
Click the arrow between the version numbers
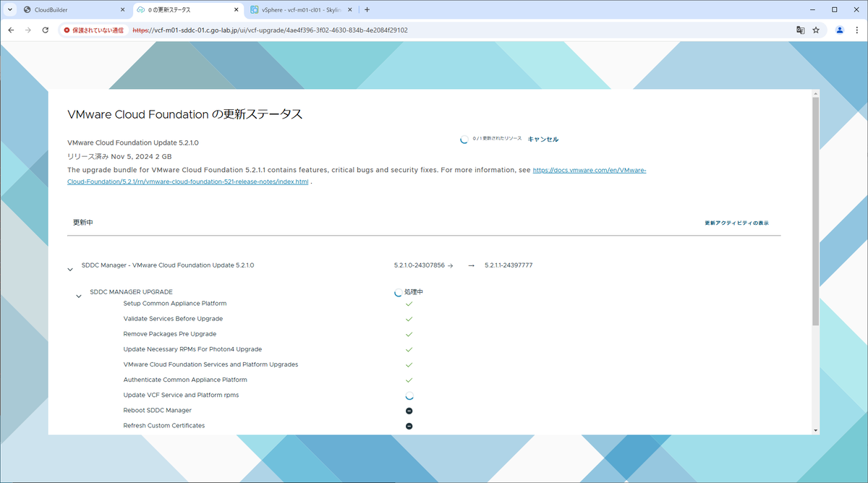click(471, 266)
